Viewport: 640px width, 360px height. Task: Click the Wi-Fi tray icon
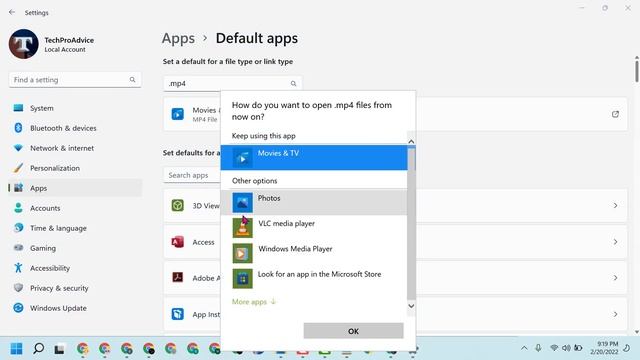tap(554, 348)
